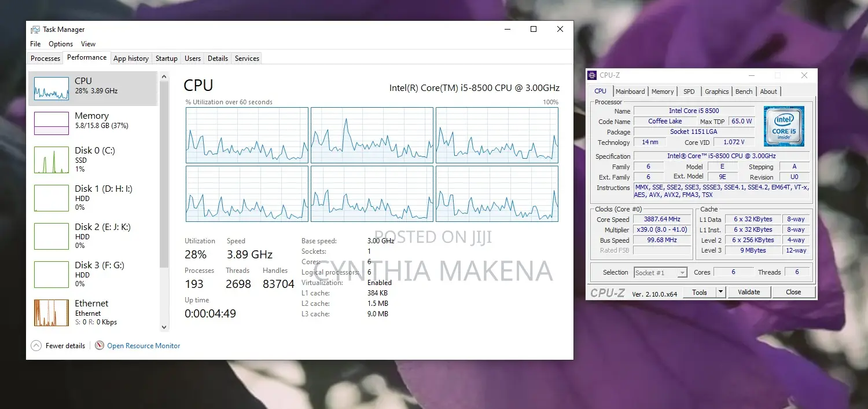Switch to the App history tab

[131, 59]
